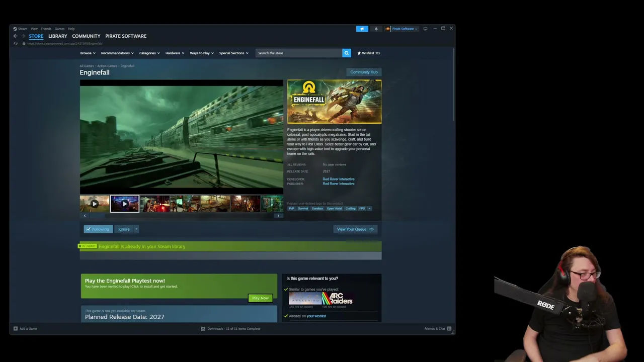Click the Enginefall capsule header image

coord(334,102)
